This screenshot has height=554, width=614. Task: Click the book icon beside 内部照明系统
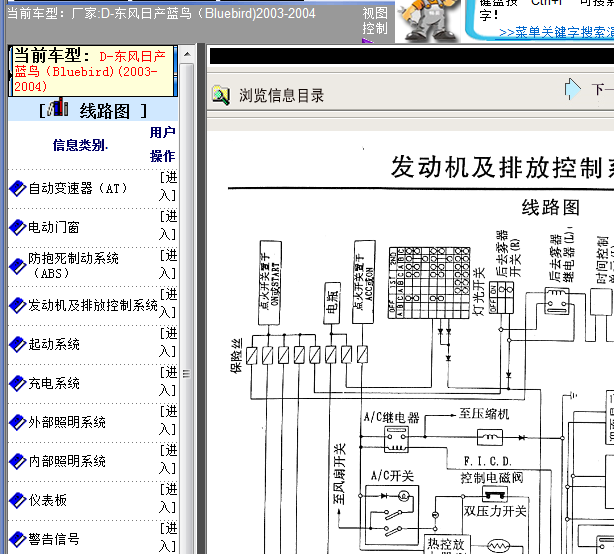(18, 462)
